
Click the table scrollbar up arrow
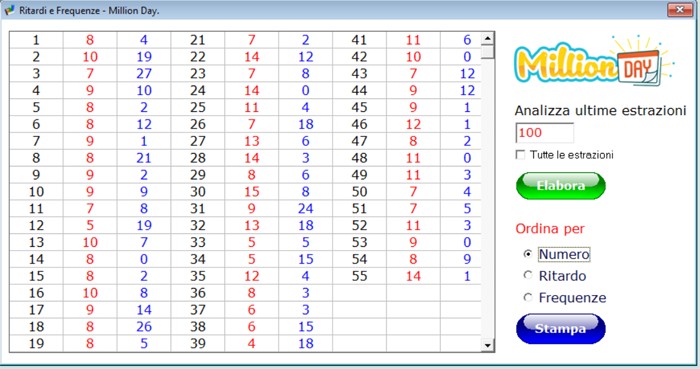[488, 39]
